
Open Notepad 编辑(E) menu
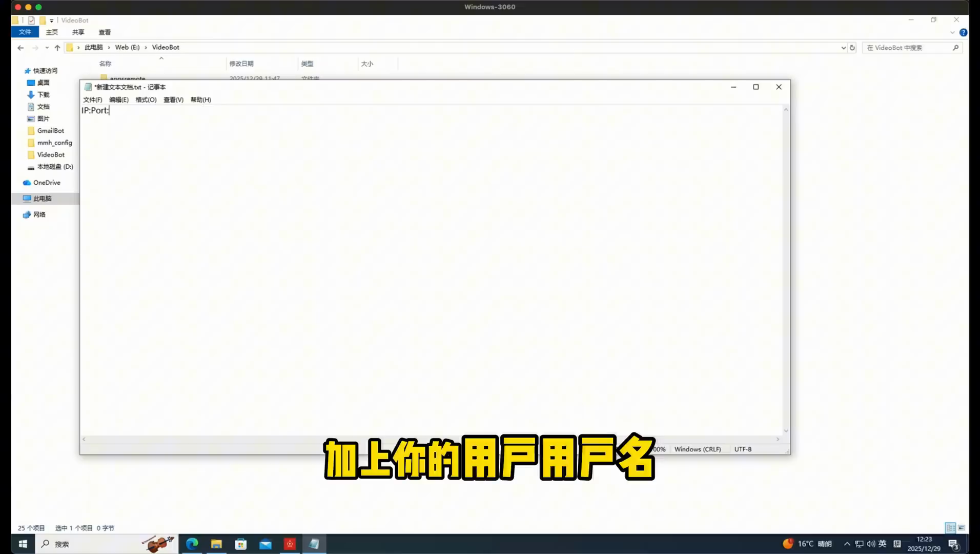click(119, 100)
